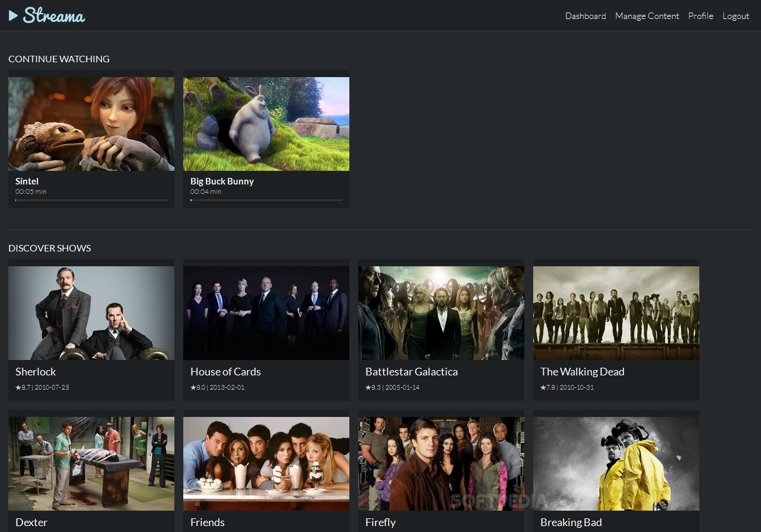Click the Big Buck Bunny title text

coord(222,181)
